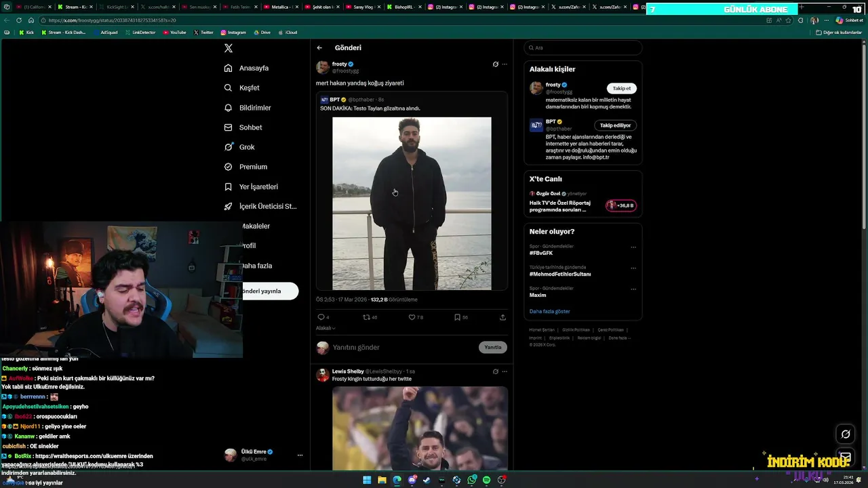Open Premium in the sidebar

coord(245,167)
